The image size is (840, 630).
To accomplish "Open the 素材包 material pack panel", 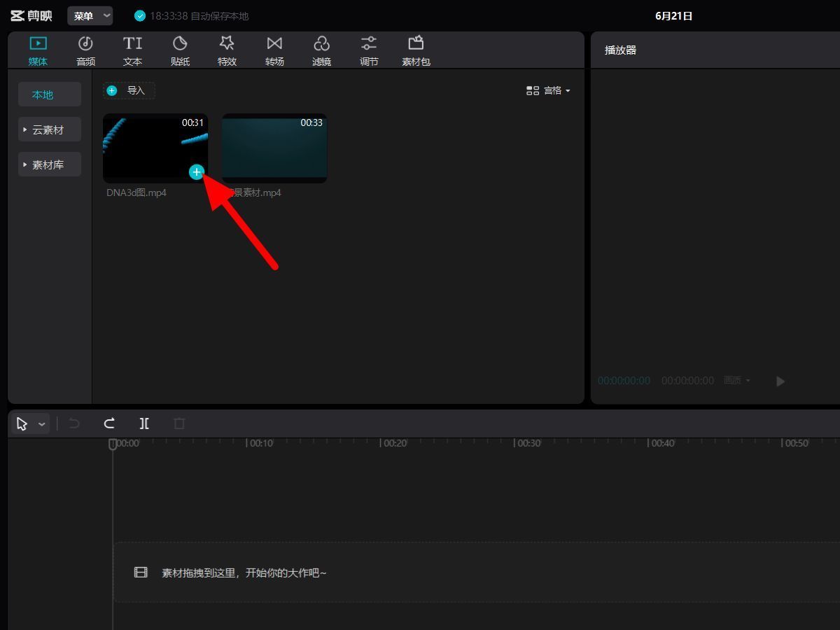I will click(x=416, y=50).
